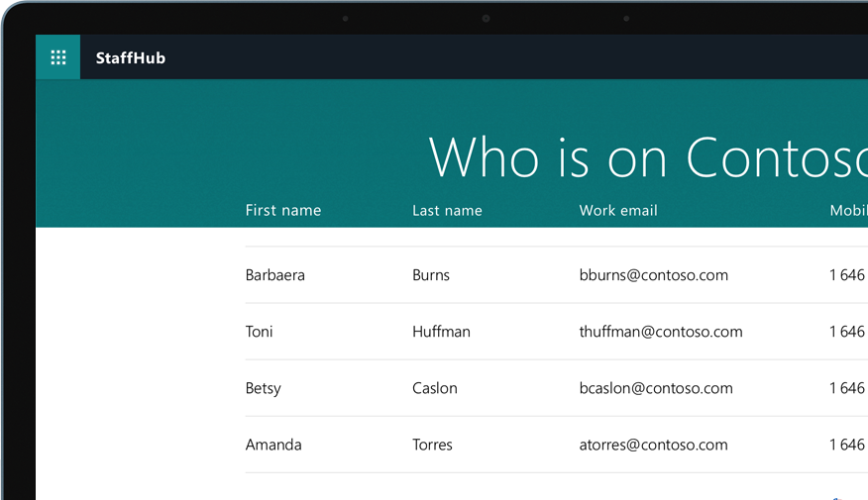Sort by Work email column header

[x=618, y=210]
